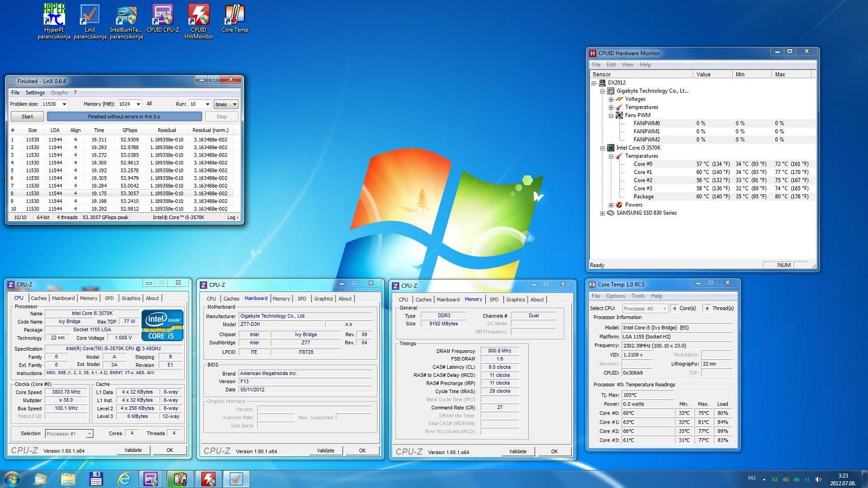Open the volume speaker tray icon
The width and height of the screenshot is (868, 488).
(x=818, y=479)
